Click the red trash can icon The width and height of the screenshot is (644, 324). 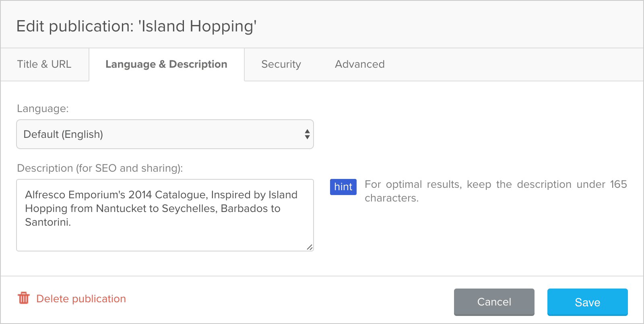[x=24, y=298]
